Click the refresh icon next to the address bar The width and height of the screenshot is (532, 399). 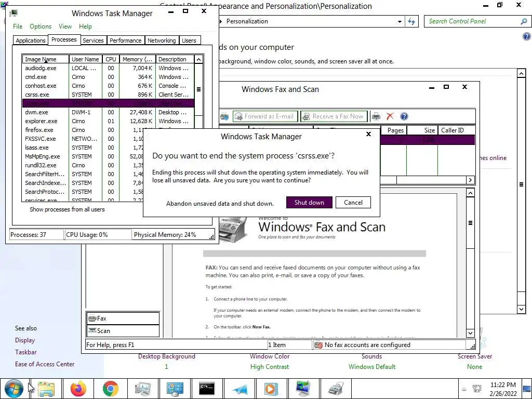(411, 21)
